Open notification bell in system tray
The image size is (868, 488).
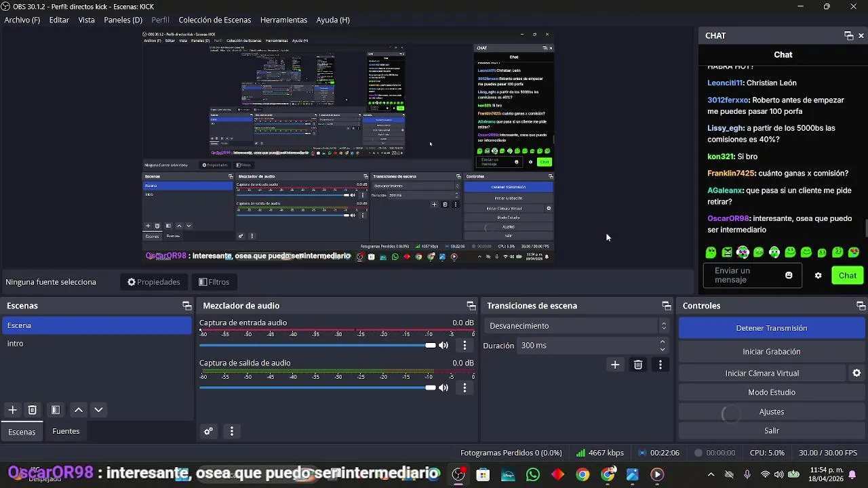pyautogui.click(x=852, y=474)
